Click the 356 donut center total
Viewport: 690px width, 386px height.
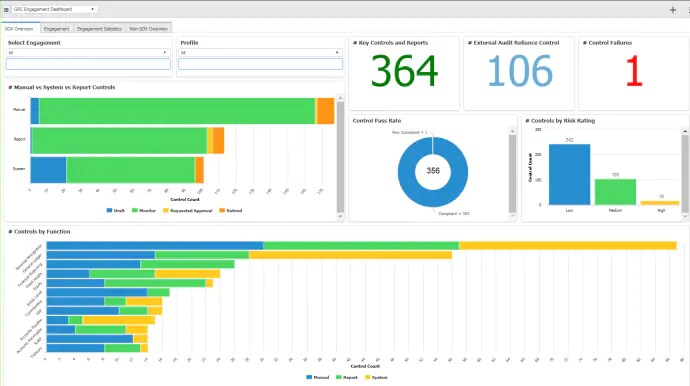(x=433, y=171)
